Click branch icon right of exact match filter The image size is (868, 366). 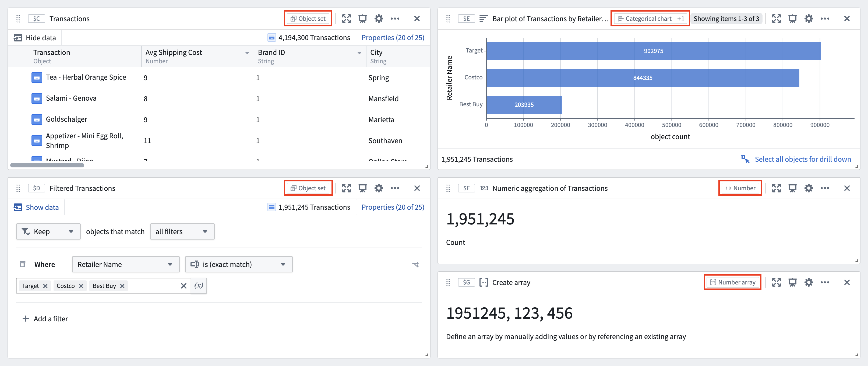[x=415, y=265]
